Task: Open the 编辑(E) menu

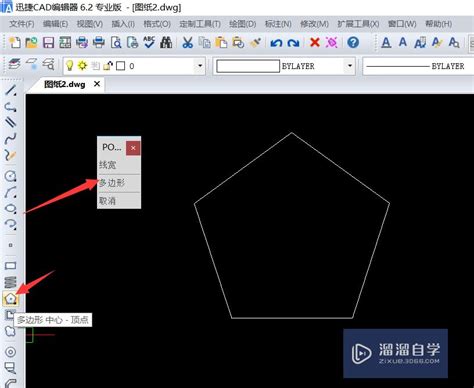Action: pos(55,24)
